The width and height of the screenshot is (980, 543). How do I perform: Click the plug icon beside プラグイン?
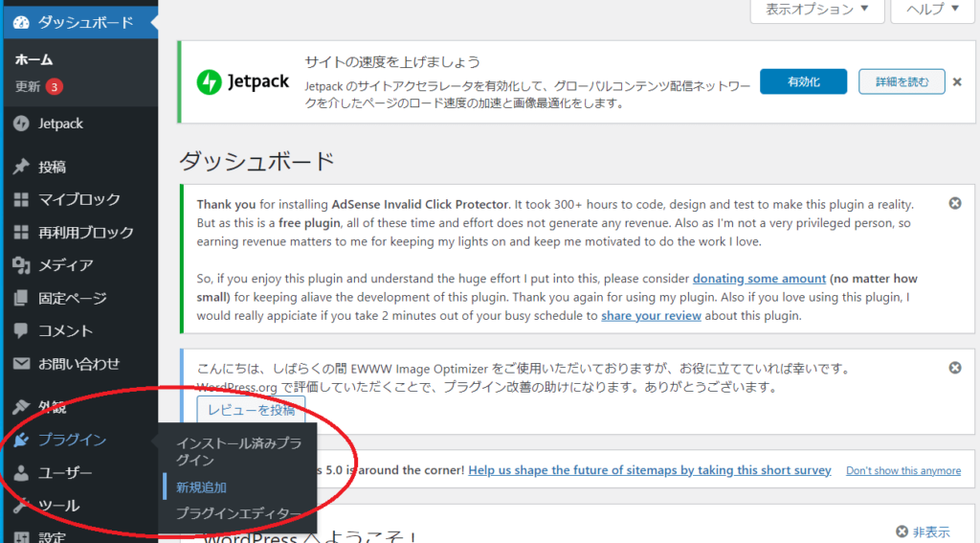21,440
